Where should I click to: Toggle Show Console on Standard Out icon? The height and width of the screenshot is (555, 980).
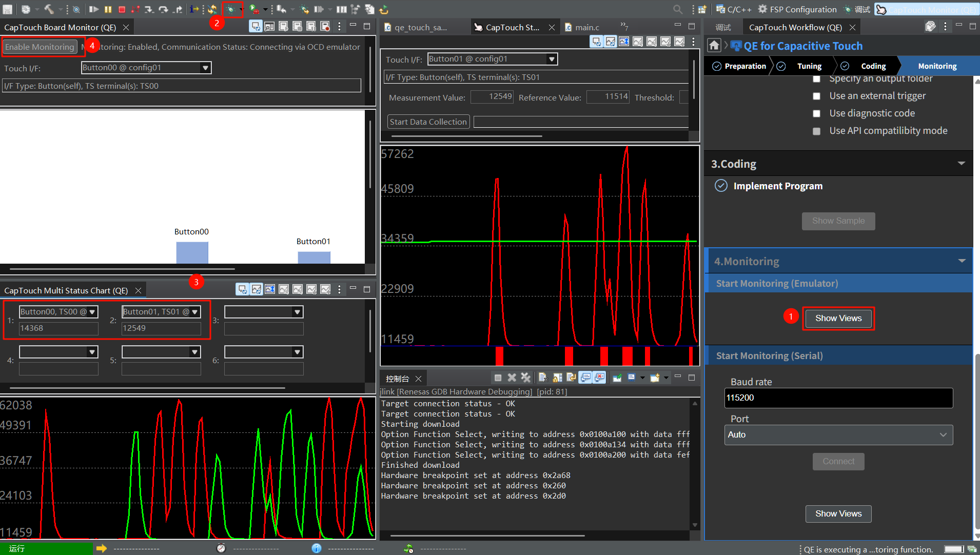pyautogui.click(x=585, y=378)
